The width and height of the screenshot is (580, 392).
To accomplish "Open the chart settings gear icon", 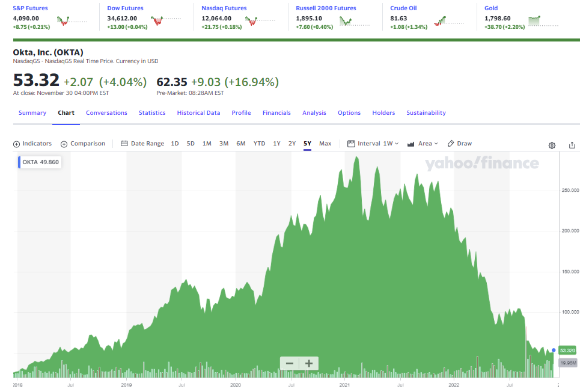I will [552, 145].
